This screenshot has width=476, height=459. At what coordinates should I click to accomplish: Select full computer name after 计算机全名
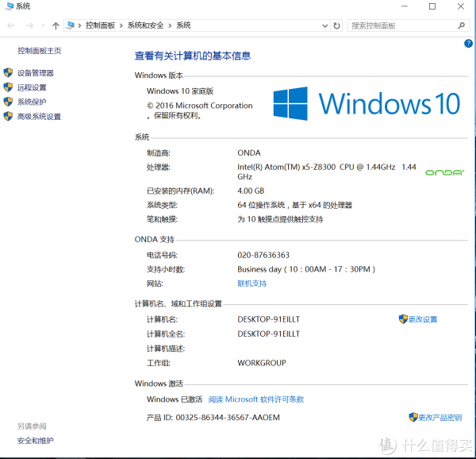click(269, 334)
